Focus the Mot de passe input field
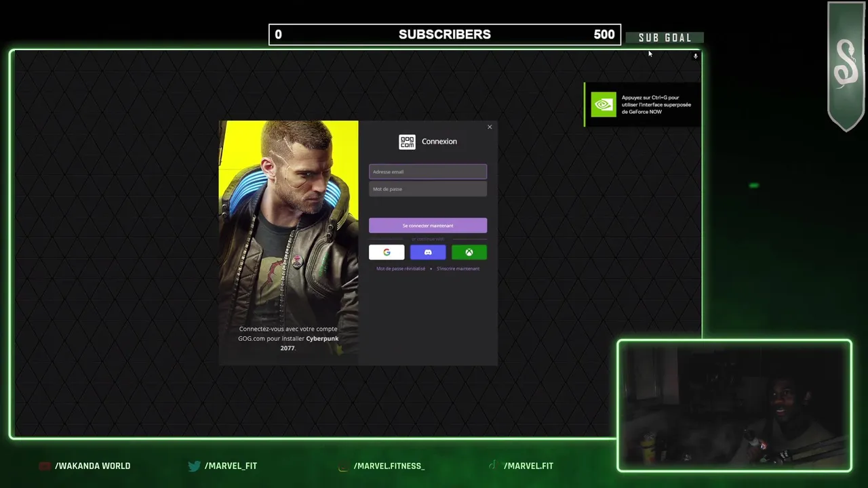 tap(428, 189)
